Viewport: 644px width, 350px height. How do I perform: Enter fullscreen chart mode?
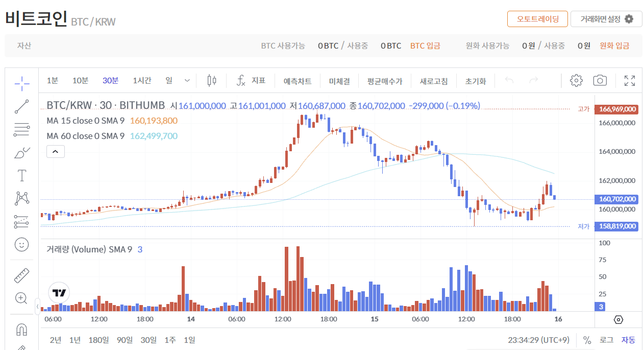[x=629, y=80]
